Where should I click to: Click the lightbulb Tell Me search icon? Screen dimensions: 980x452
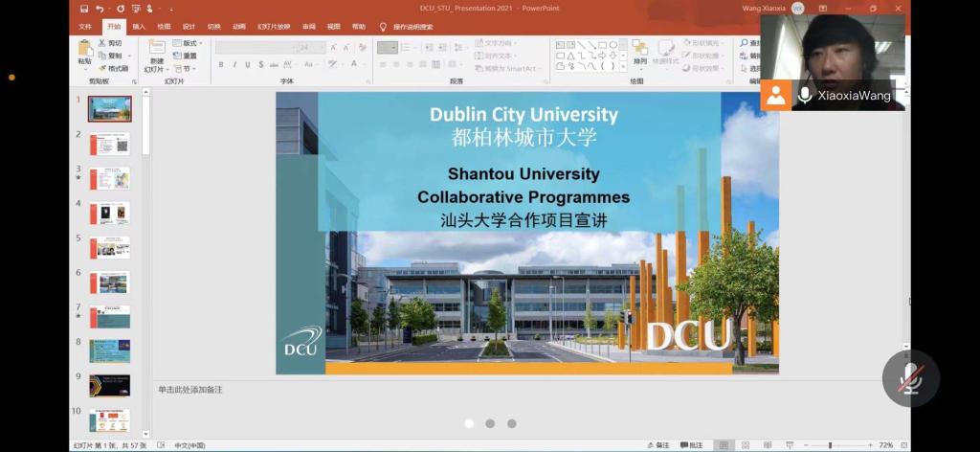click(x=383, y=27)
